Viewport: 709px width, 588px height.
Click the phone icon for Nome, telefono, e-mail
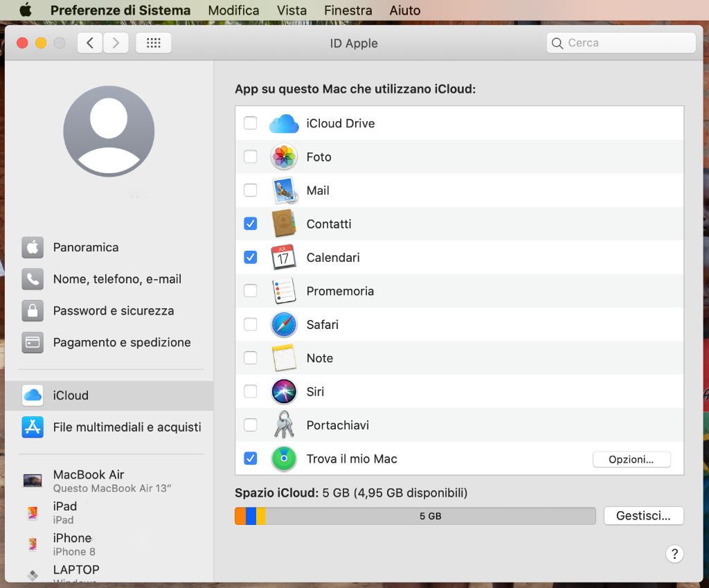33,279
